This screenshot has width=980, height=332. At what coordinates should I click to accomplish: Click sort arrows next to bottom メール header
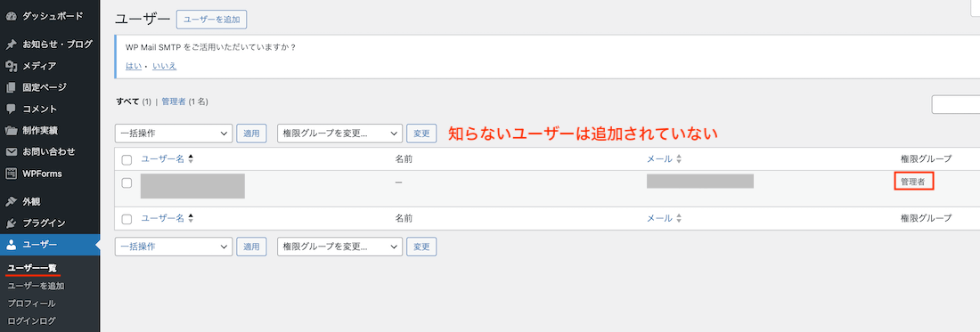click(679, 218)
